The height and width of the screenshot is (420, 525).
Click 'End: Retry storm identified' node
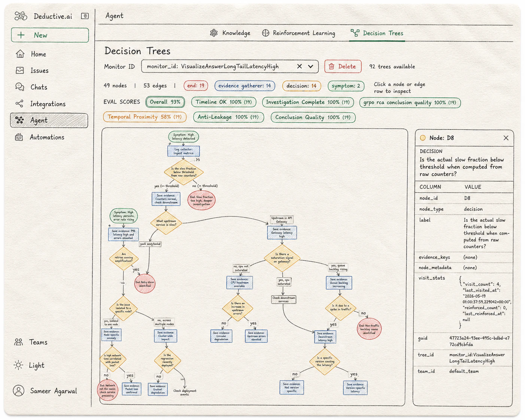pyautogui.click(x=145, y=283)
